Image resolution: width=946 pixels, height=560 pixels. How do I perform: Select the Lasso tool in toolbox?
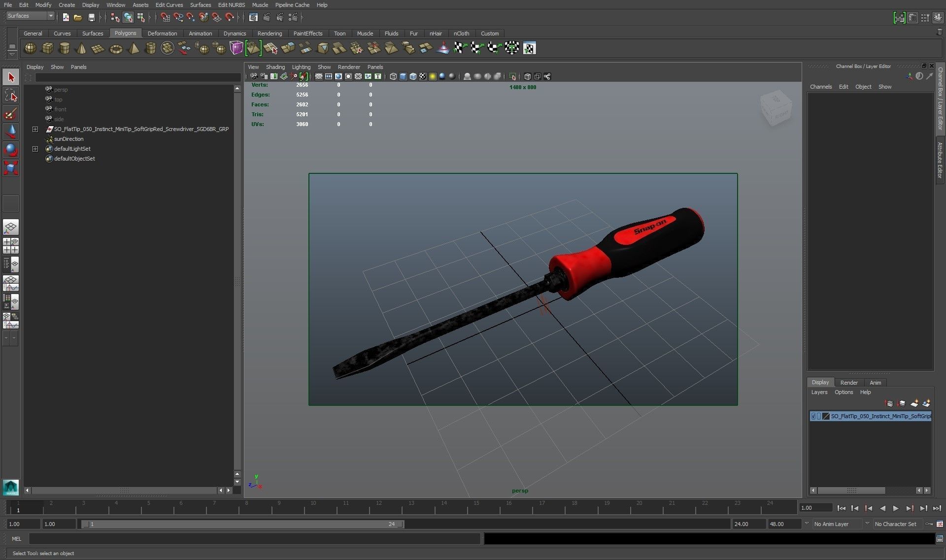point(11,96)
